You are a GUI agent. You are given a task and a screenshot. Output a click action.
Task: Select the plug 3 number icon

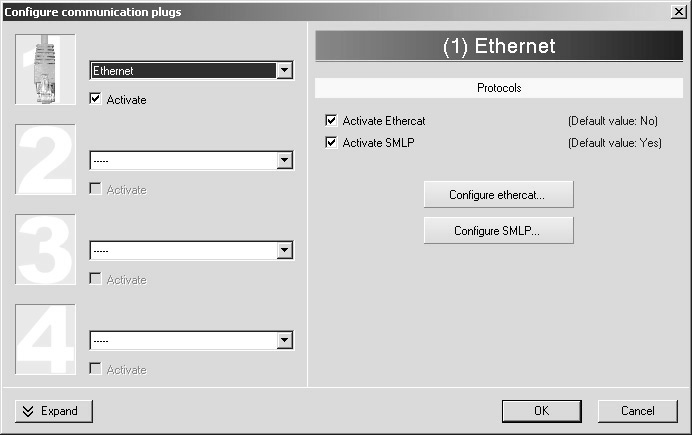point(45,249)
